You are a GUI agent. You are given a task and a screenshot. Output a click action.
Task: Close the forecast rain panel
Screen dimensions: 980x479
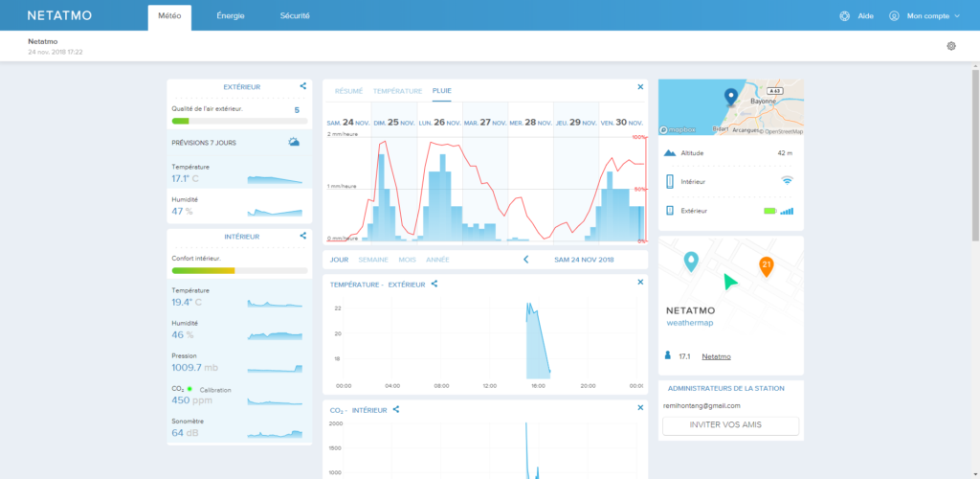click(640, 87)
